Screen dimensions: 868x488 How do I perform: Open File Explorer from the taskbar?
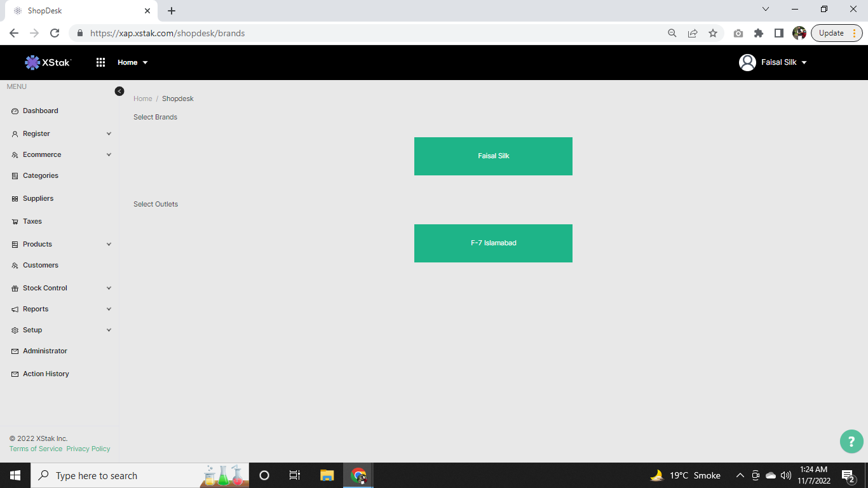pyautogui.click(x=327, y=475)
